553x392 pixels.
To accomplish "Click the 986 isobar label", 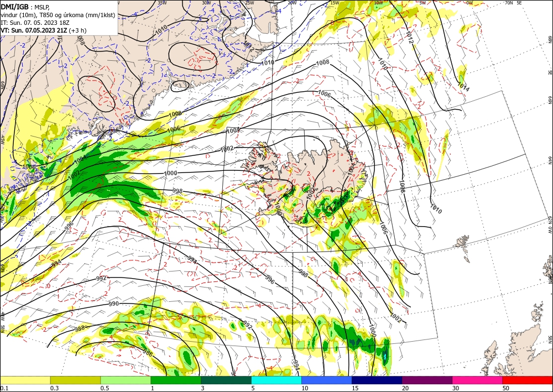I will pos(148,352).
